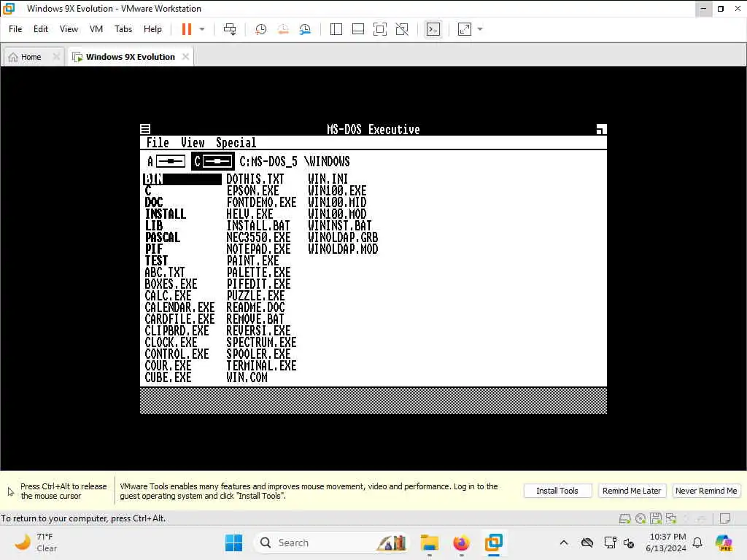Open the Special menu in MS-DOS Executive

pos(236,143)
